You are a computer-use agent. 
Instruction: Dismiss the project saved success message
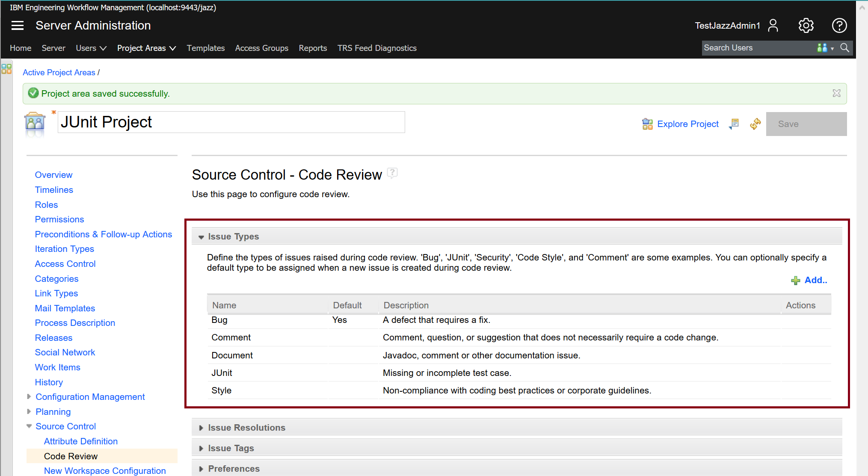pyautogui.click(x=836, y=93)
